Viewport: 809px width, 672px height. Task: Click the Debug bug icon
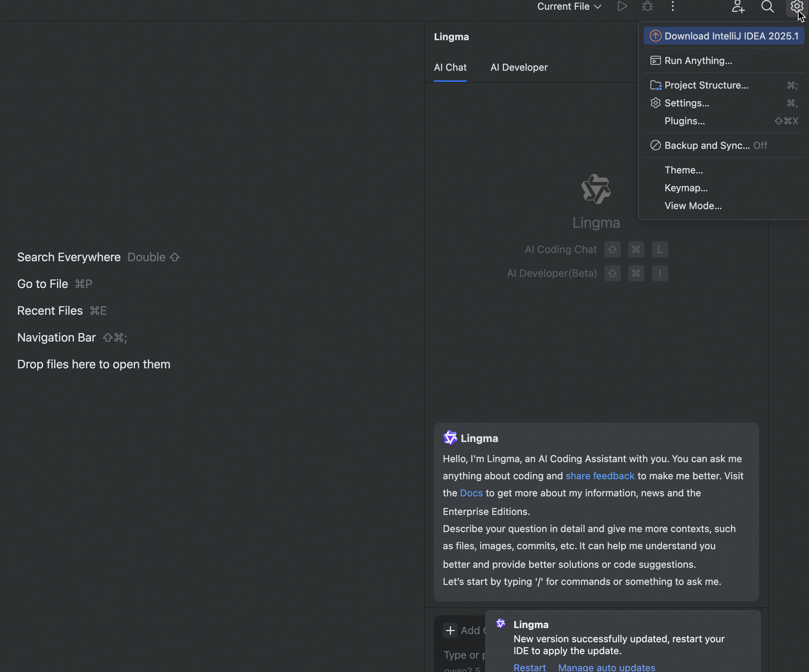647,7
